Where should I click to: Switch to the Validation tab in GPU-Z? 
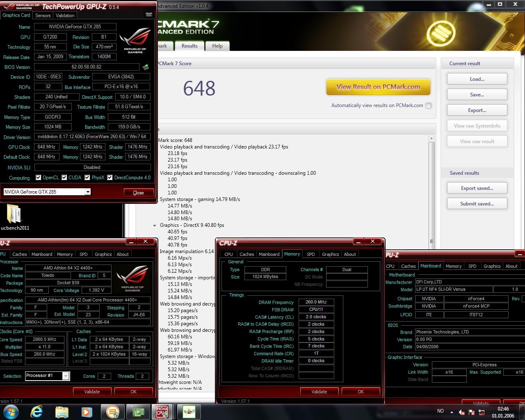pos(65,15)
